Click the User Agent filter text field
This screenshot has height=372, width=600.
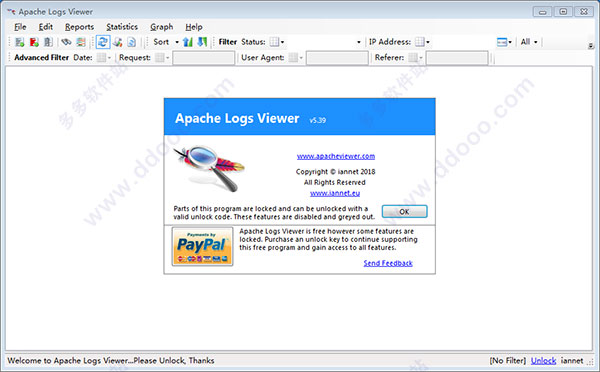point(337,58)
